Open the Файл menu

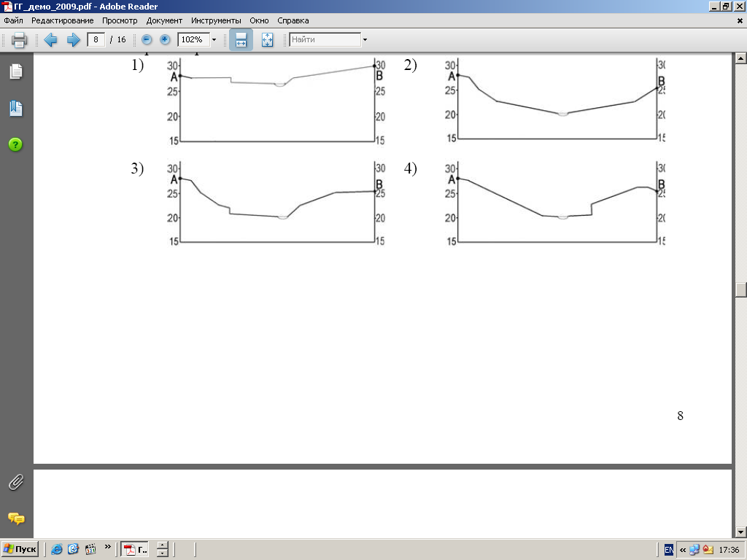[x=13, y=20]
